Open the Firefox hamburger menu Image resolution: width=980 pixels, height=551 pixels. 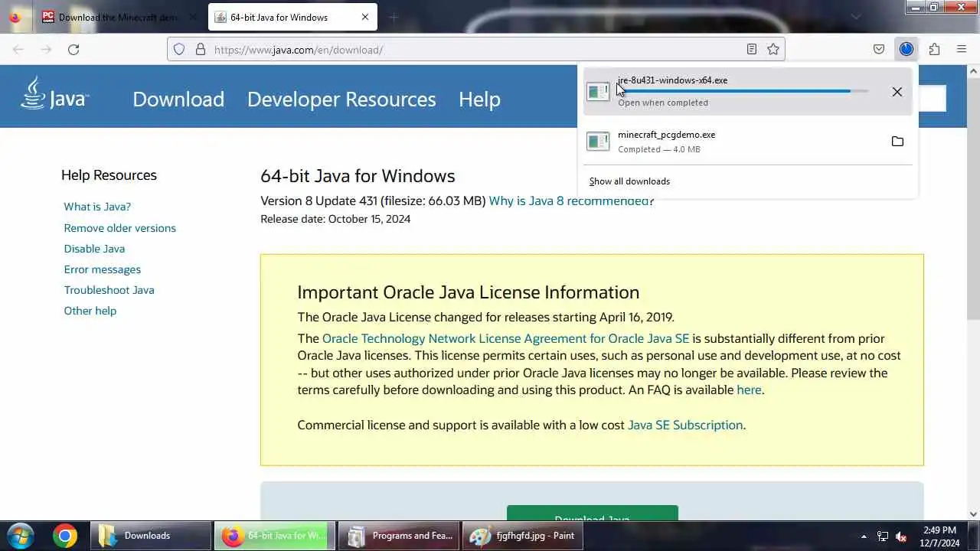tap(962, 50)
